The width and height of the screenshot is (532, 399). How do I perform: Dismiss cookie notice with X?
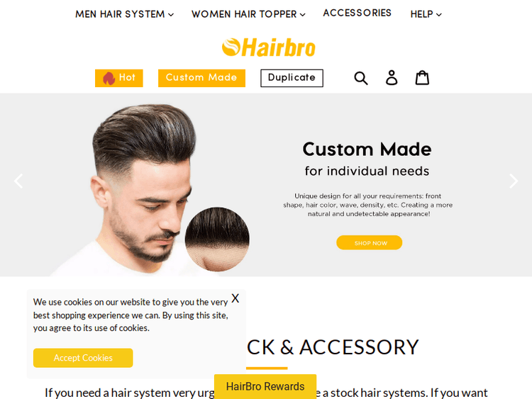coord(235,298)
